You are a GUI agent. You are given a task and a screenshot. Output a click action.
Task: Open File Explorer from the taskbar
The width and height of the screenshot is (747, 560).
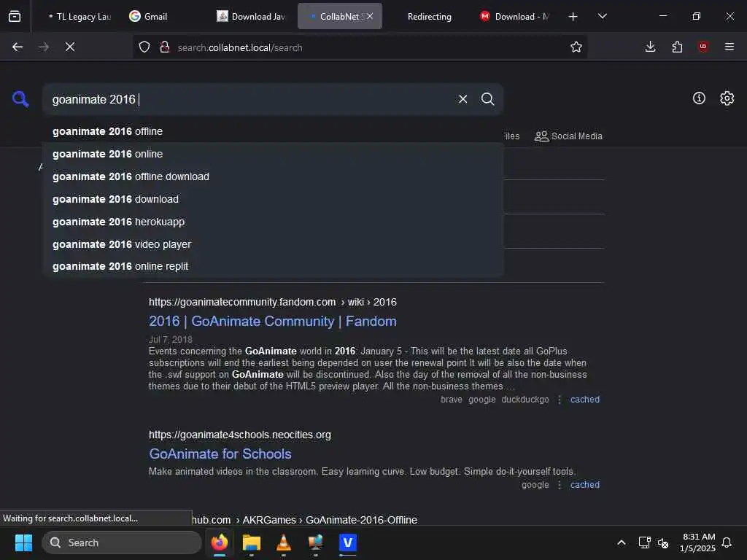(x=252, y=542)
